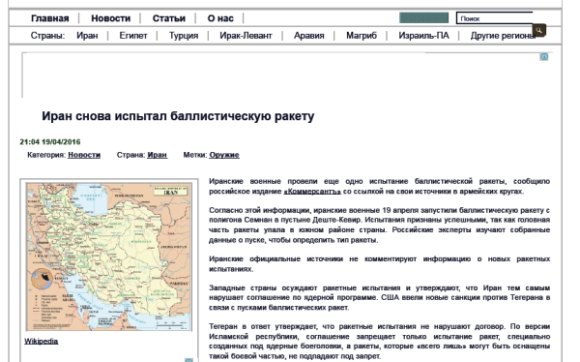Click the ad info icon in banner

click(x=544, y=57)
